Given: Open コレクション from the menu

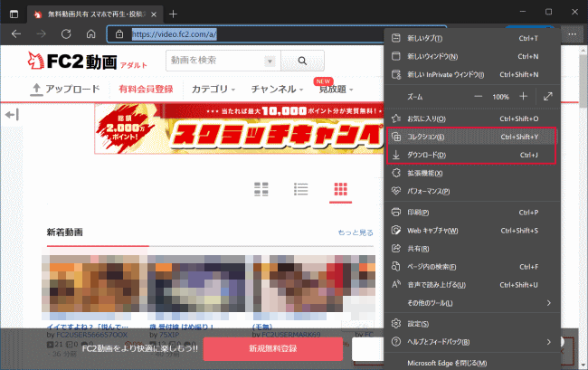Looking at the screenshot, I should 472,137.
